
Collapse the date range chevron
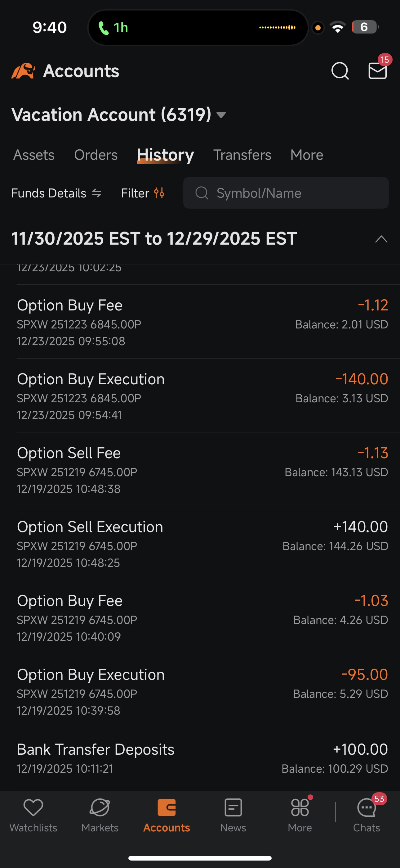point(381,239)
